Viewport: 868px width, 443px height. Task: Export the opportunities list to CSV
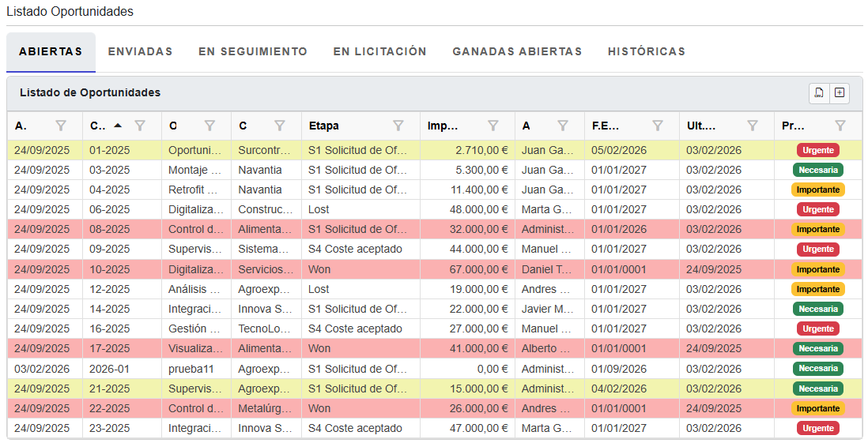[x=819, y=93]
